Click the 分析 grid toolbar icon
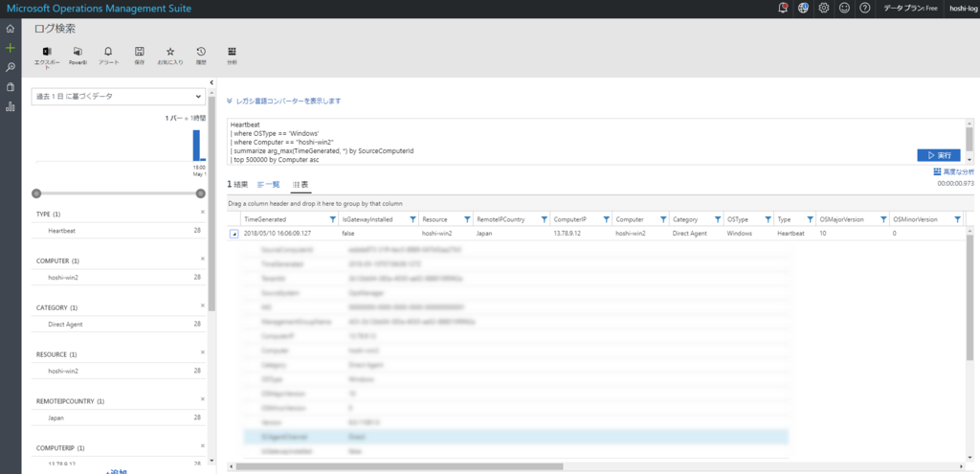 (232, 52)
